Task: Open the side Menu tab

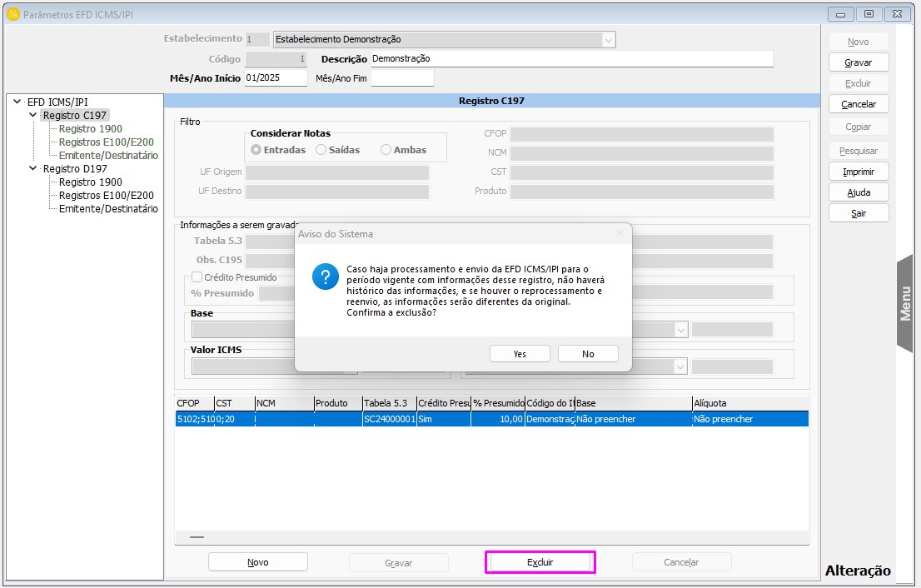Action: click(906, 303)
